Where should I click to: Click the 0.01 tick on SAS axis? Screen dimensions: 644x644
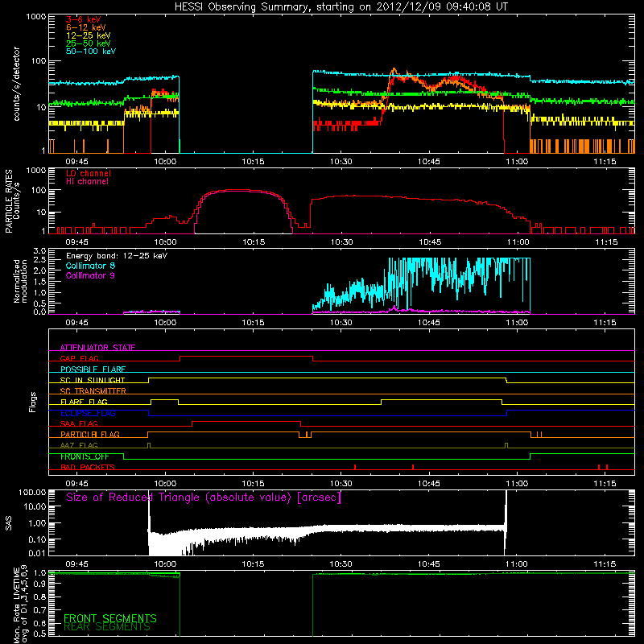pos(37,553)
